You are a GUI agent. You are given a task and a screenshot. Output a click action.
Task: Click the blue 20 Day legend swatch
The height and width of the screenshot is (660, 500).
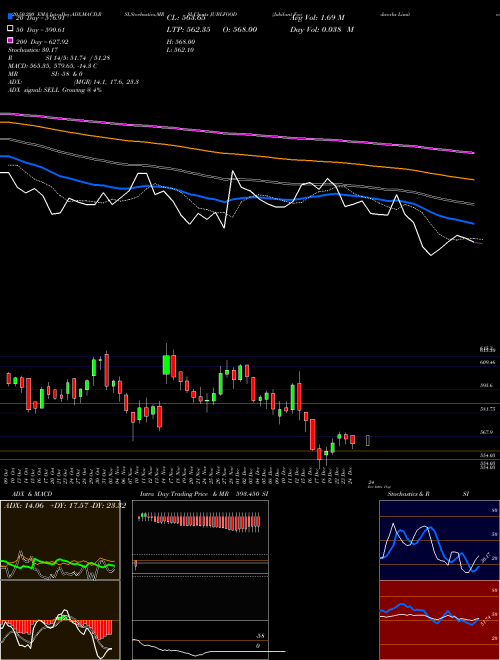coord(10,17)
